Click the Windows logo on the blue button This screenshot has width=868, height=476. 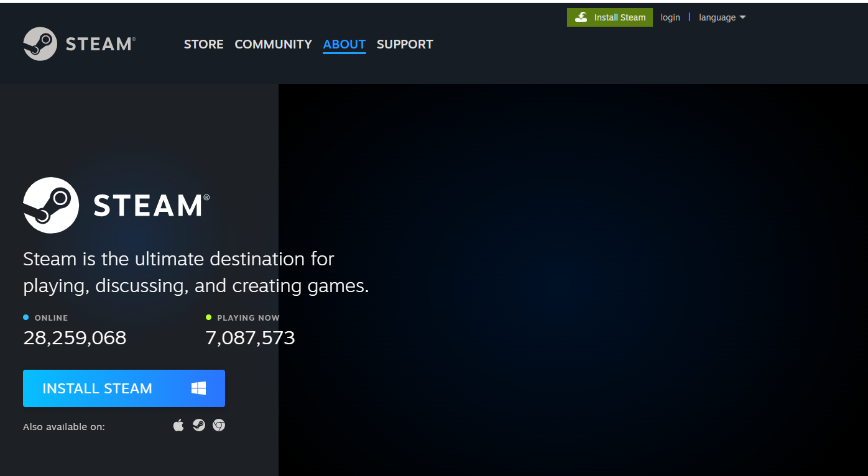(x=198, y=388)
